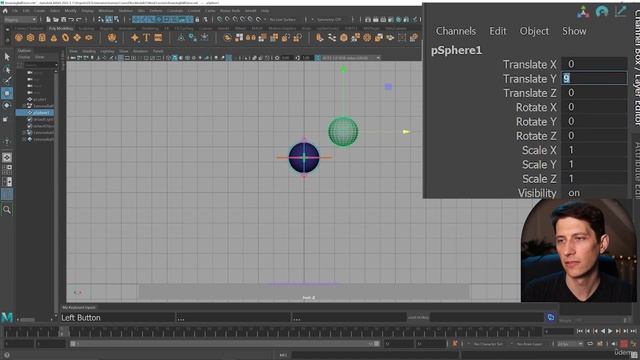Image resolution: width=640 pixels, height=360 pixels.
Task: Activate the highlighted Move tool
Action: [x=7, y=93]
